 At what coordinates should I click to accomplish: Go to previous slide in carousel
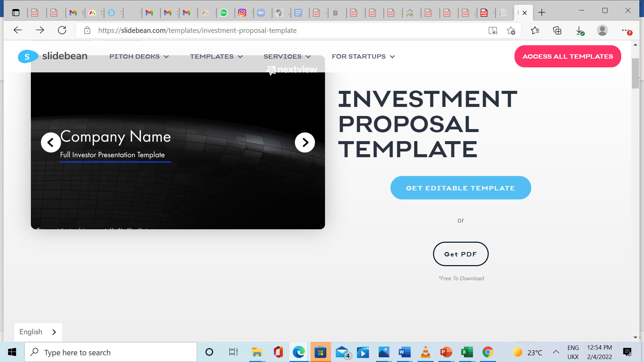51,142
